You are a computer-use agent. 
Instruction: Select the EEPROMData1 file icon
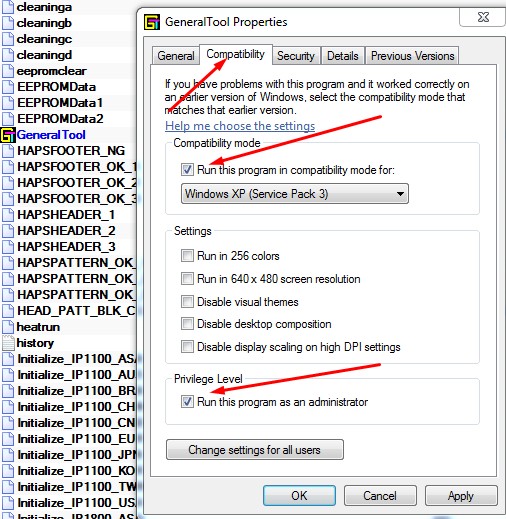pos(8,103)
